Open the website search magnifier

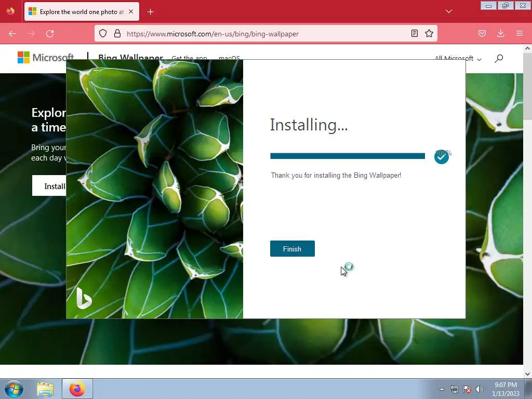tap(498, 58)
